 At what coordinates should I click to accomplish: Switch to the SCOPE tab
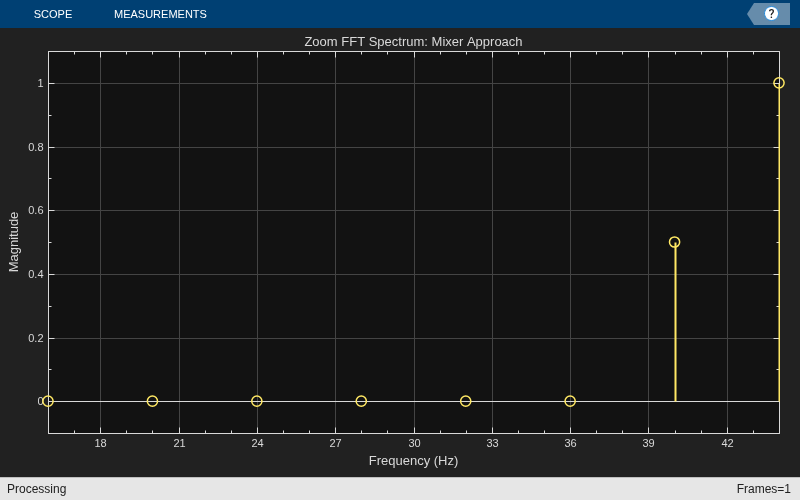pos(53,14)
